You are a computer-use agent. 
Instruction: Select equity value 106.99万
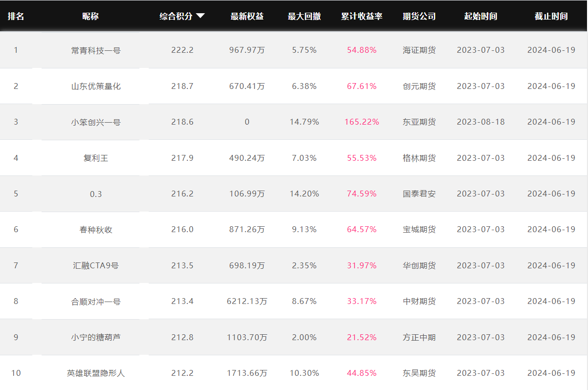click(247, 194)
